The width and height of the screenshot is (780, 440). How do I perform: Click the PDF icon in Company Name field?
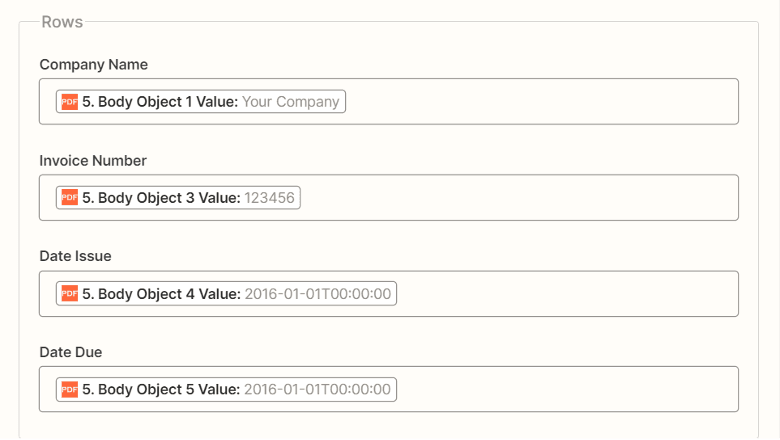[x=69, y=102]
